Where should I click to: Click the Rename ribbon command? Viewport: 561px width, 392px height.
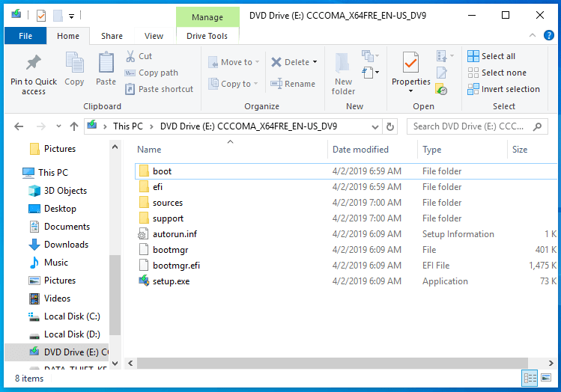click(293, 84)
